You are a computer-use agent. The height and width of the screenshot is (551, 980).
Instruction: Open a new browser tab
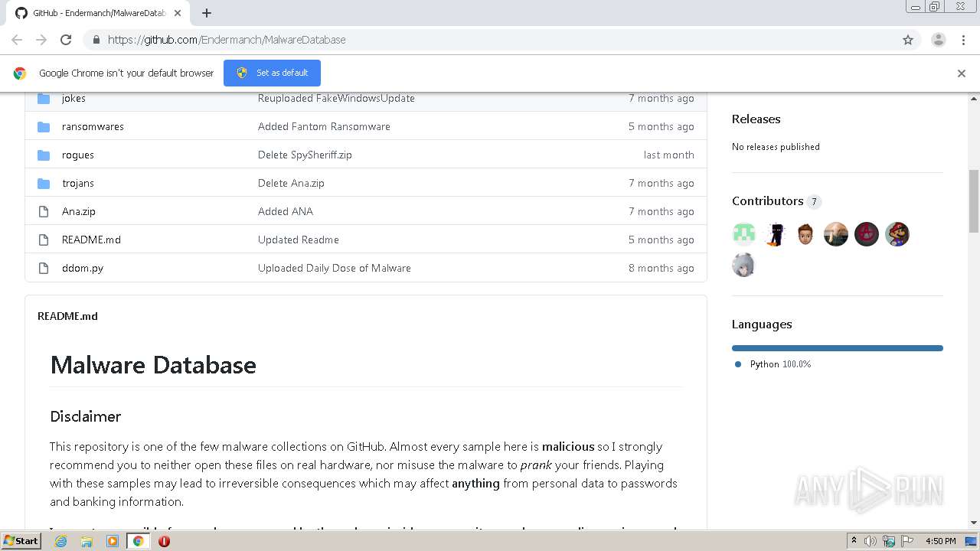point(207,13)
